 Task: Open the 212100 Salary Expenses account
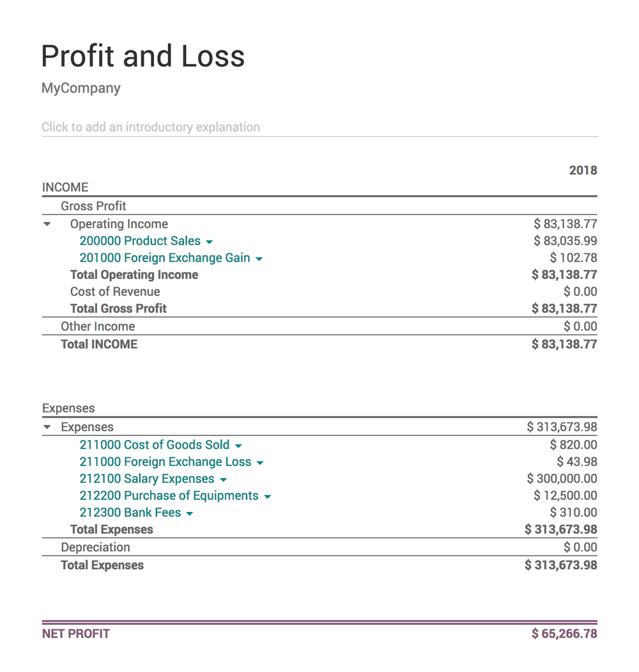click(146, 478)
